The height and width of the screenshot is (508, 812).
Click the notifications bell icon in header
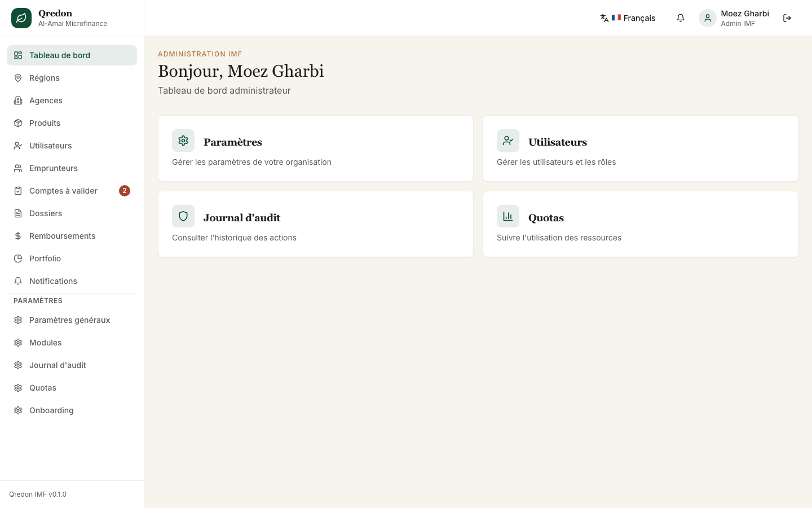point(681,18)
